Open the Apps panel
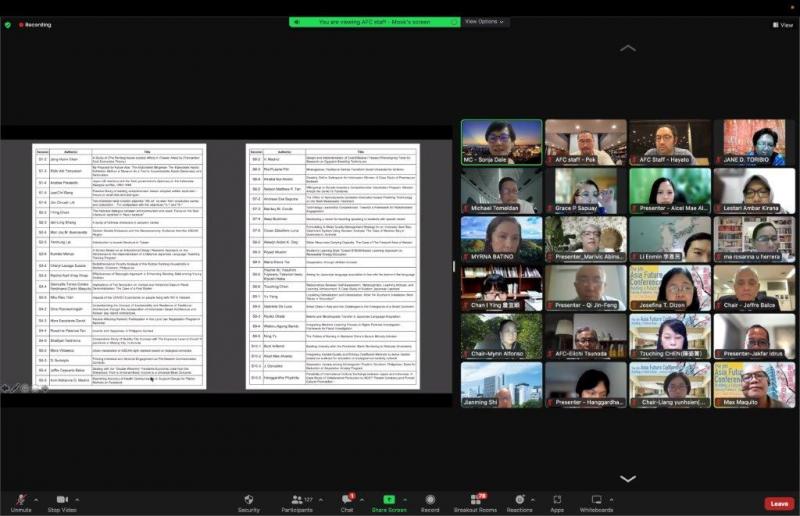The image size is (800, 516). (557, 501)
